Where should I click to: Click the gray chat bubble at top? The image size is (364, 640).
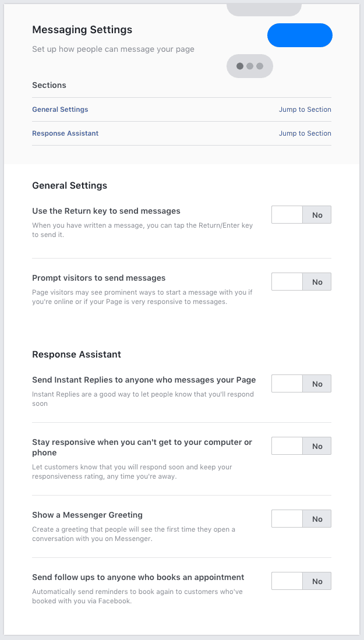pyautogui.click(x=264, y=9)
